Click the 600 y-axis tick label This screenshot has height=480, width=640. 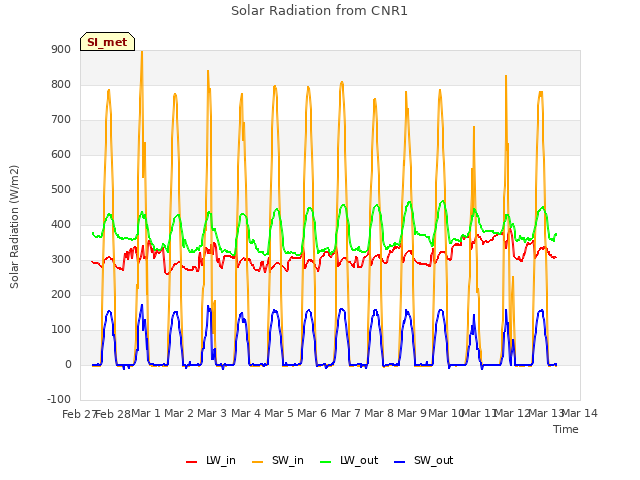(x=61, y=155)
